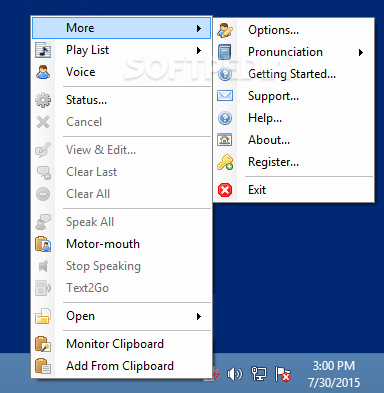The width and height of the screenshot is (384, 393).
Task: Click the Motor-mouth clipboard icon
Action: click(x=43, y=244)
